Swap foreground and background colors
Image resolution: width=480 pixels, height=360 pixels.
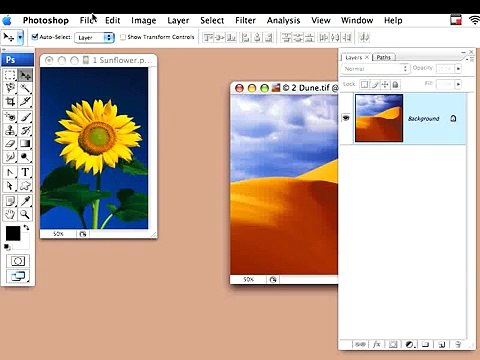[26, 228]
